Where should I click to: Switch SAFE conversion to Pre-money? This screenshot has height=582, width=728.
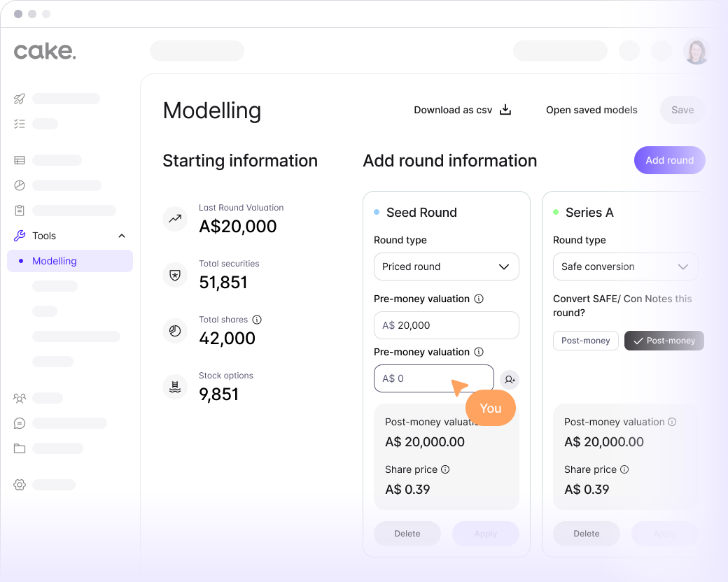(585, 341)
